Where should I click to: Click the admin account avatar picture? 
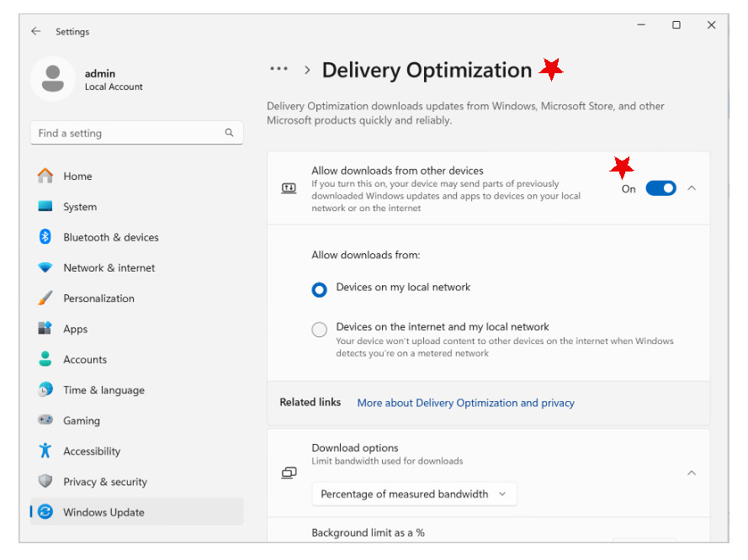[52, 78]
